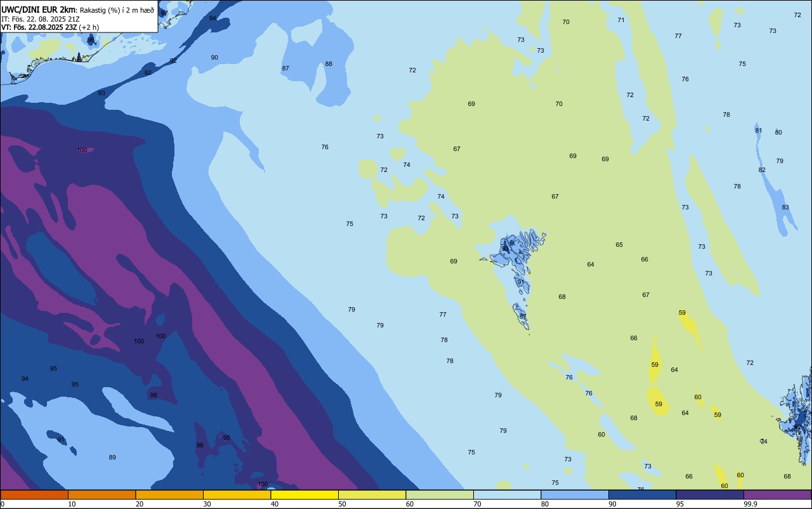Choose the 70–80 pale blue legend swatch

click(507, 494)
